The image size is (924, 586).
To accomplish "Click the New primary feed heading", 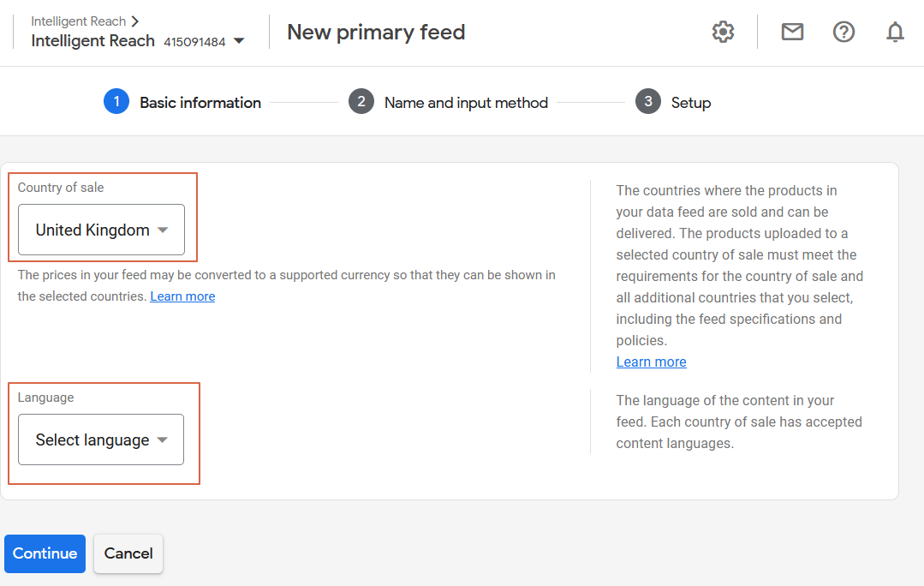I will point(376,33).
